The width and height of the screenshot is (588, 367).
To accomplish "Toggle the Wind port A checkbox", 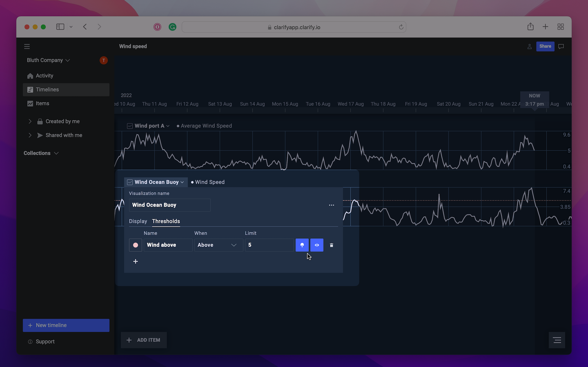I will tap(130, 126).
